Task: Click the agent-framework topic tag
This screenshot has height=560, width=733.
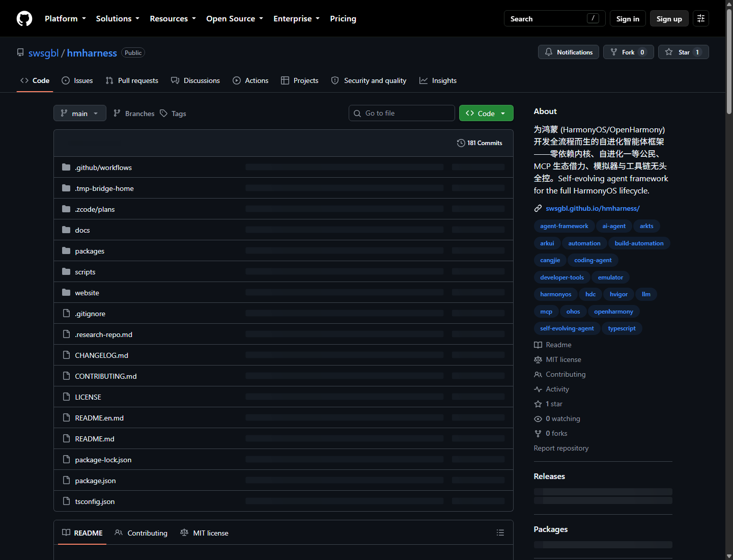Action: 564,226
